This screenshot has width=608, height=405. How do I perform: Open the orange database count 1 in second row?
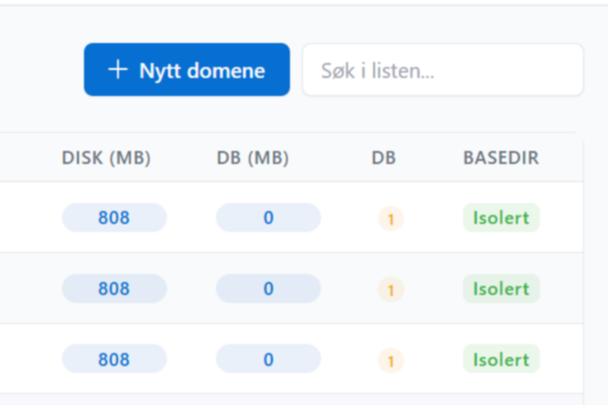[390, 290]
